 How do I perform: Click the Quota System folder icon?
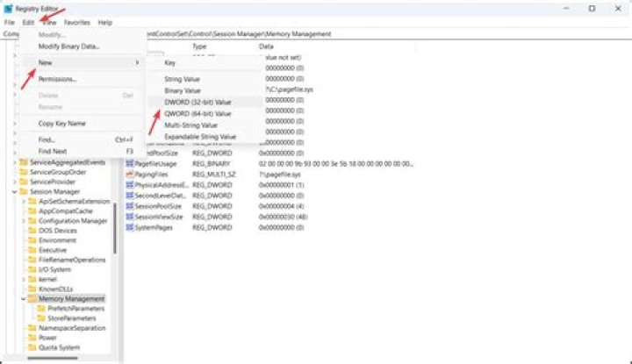pyautogui.click(x=32, y=347)
